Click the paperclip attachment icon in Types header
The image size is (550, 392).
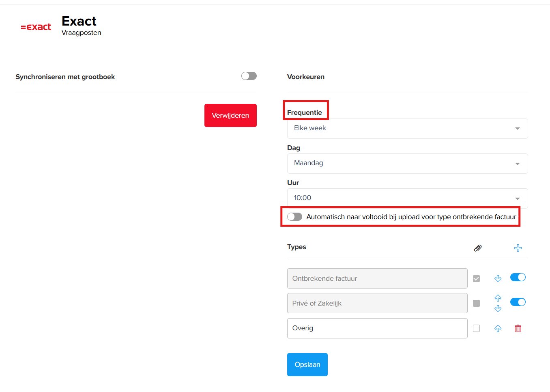pos(478,248)
